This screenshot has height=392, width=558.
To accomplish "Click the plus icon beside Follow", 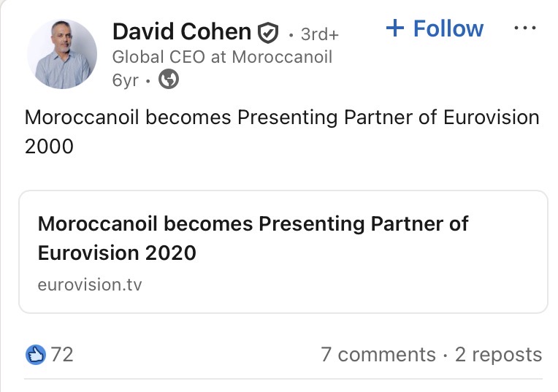I will 395,28.
